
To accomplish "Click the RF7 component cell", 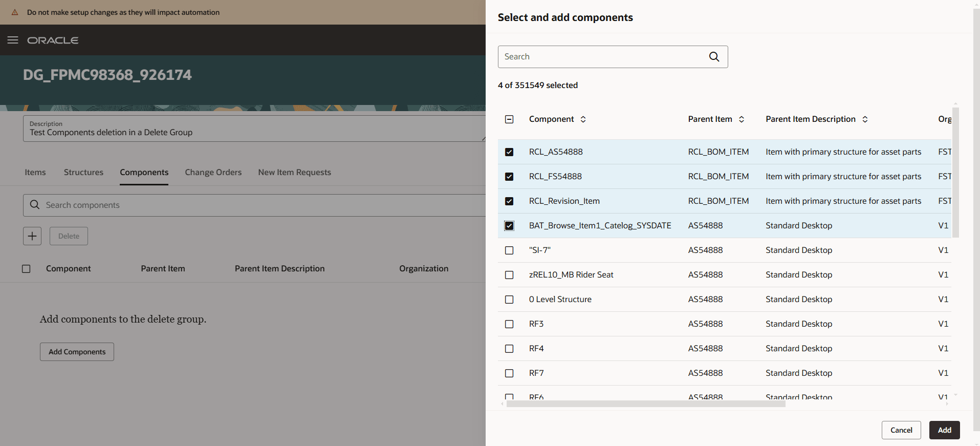I will [x=536, y=373].
